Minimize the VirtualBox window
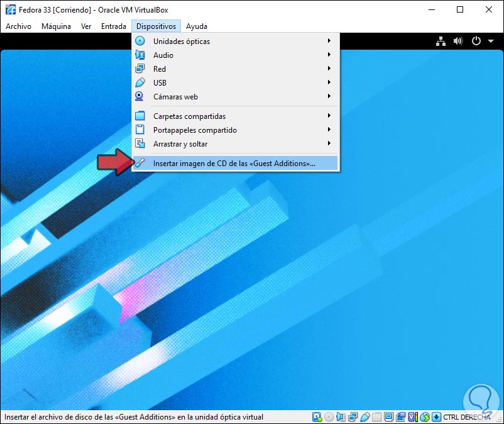 [431, 9]
